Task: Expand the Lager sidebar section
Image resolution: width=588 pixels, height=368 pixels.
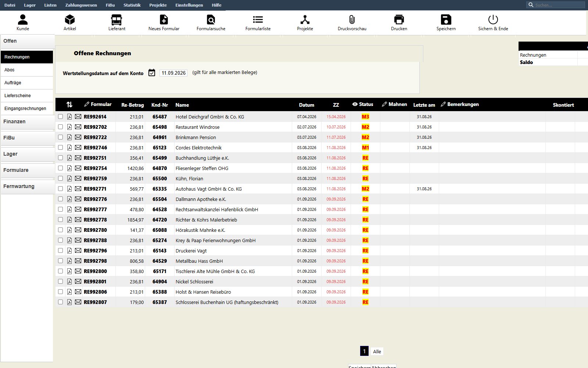Action: click(x=28, y=154)
